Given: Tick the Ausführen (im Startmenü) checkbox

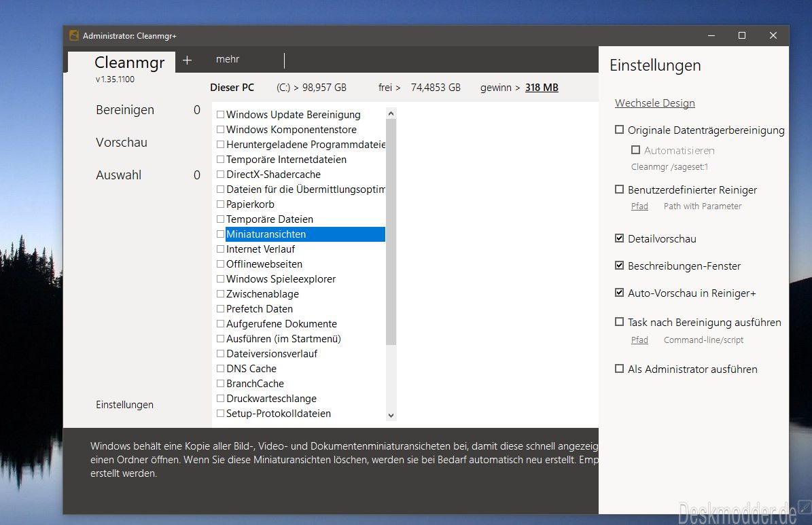Looking at the screenshot, I should point(221,339).
